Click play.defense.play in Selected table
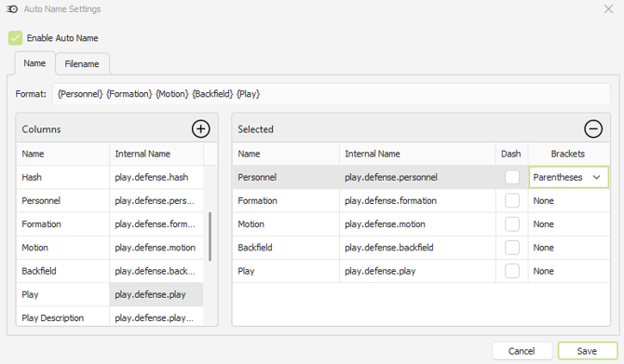The width and height of the screenshot is (624, 364). coord(417,271)
